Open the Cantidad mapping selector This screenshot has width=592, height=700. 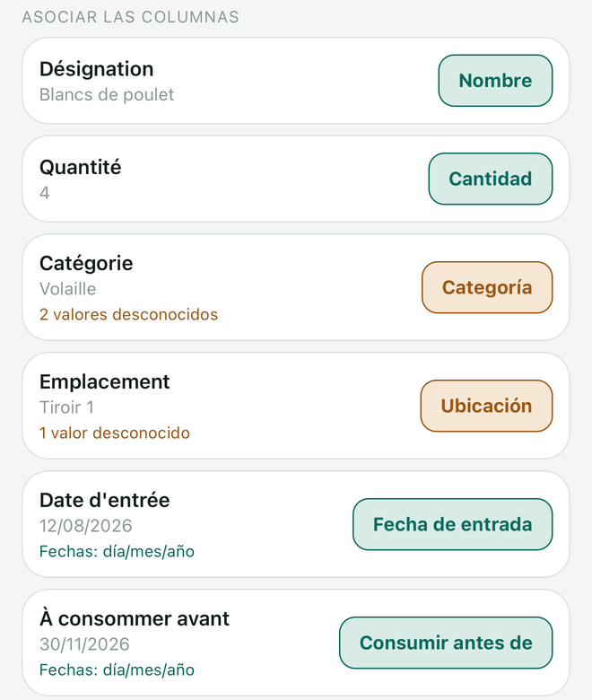point(491,179)
